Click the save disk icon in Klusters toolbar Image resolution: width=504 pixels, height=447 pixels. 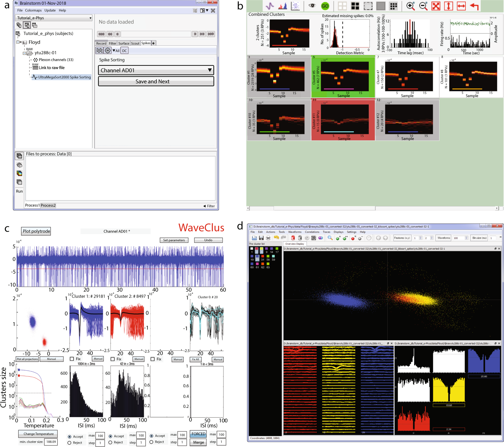(261, 238)
